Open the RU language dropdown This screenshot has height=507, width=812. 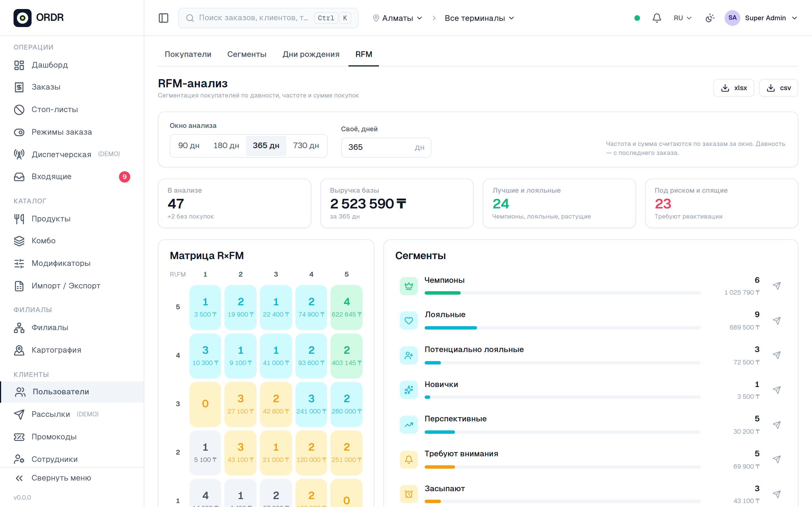point(683,18)
